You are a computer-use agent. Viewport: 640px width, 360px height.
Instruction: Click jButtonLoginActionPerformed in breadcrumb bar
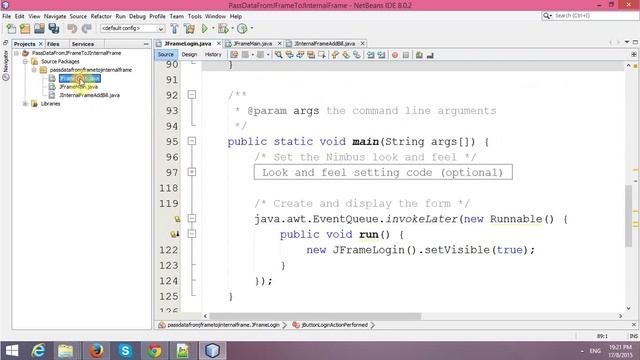click(334, 325)
